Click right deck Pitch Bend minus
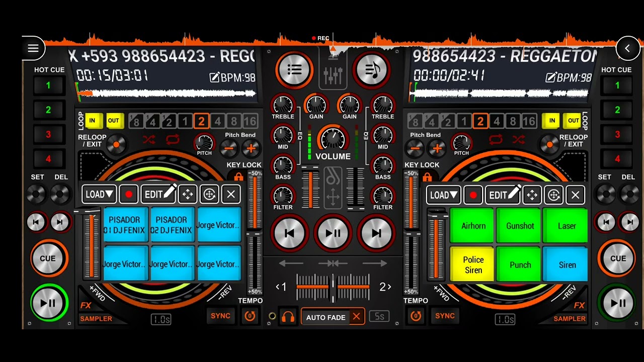 [415, 148]
